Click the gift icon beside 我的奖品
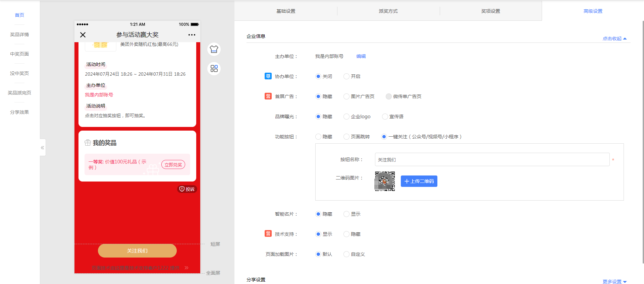The height and width of the screenshot is (284, 644). (88, 143)
